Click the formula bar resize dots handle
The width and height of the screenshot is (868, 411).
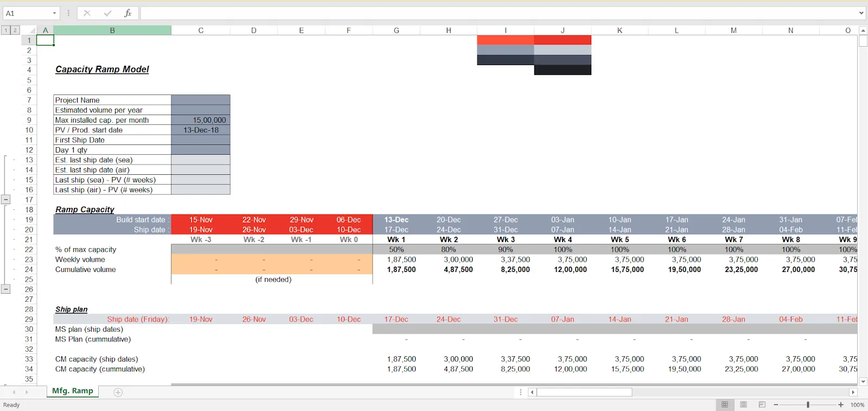pyautogui.click(x=68, y=13)
